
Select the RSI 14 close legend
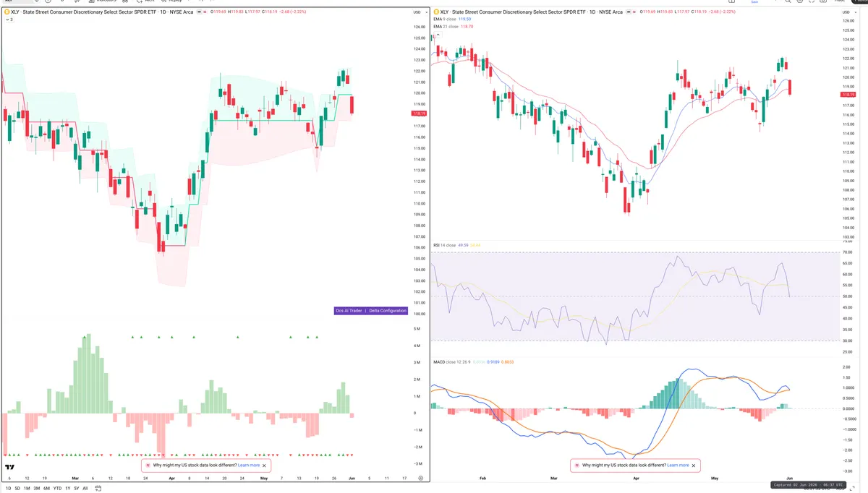445,246
